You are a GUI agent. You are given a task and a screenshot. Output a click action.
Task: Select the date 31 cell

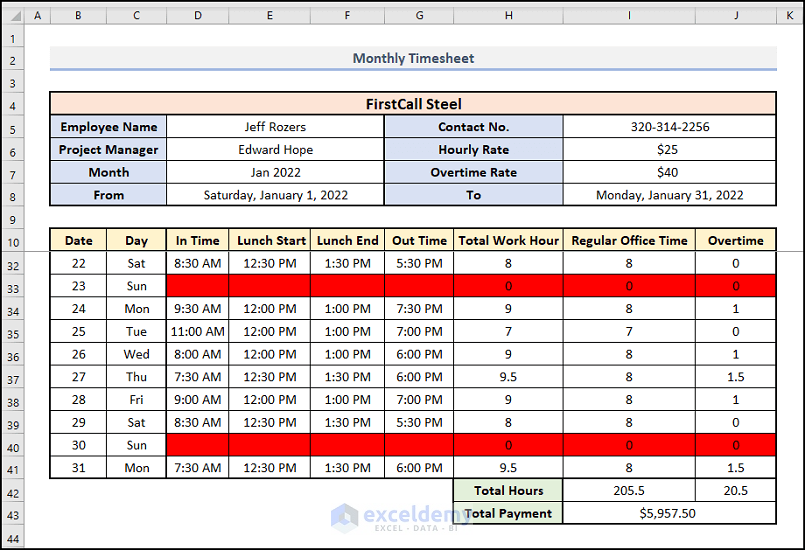click(x=79, y=467)
